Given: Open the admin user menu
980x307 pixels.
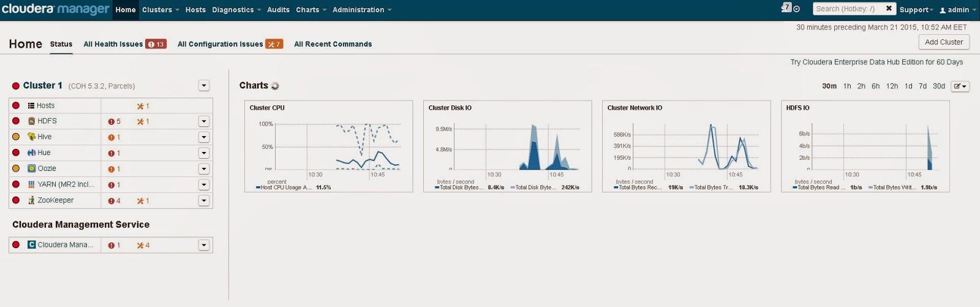Looking at the screenshot, I should pyautogui.click(x=958, y=10).
